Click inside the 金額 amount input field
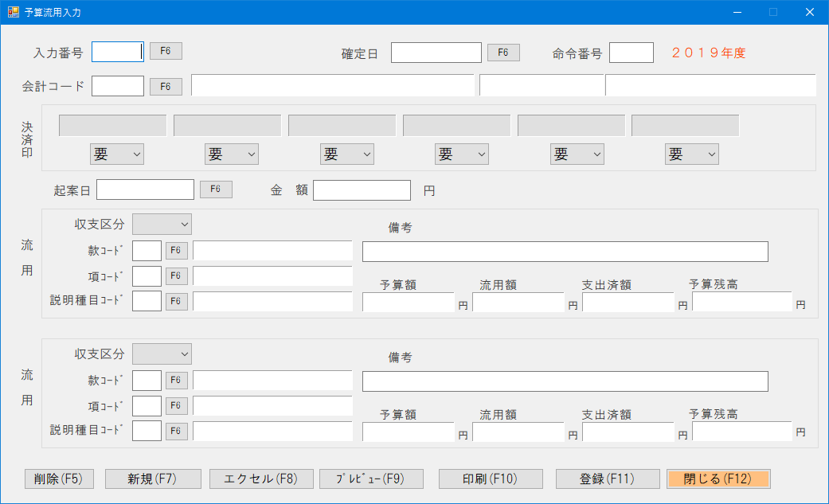Image resolution: width=829 pixels, height=504 pixels. point(362,189)
